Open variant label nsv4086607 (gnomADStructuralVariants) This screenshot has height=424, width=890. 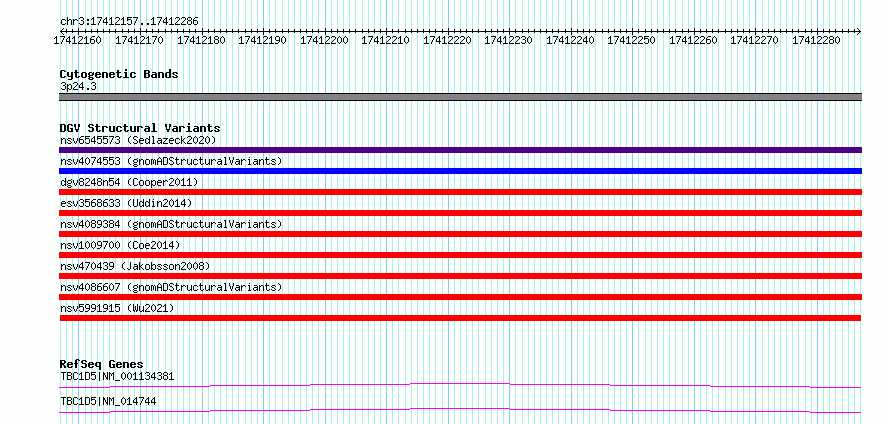point(171,287)
